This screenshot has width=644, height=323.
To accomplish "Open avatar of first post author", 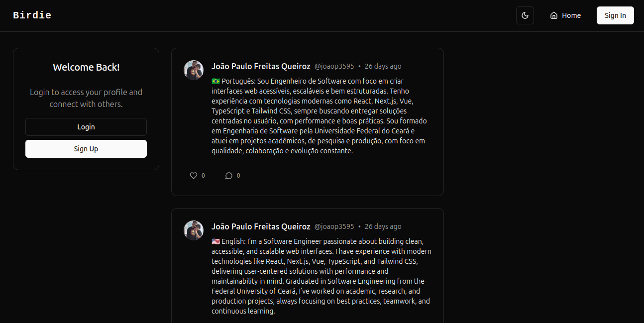I will tap(194, 70).
